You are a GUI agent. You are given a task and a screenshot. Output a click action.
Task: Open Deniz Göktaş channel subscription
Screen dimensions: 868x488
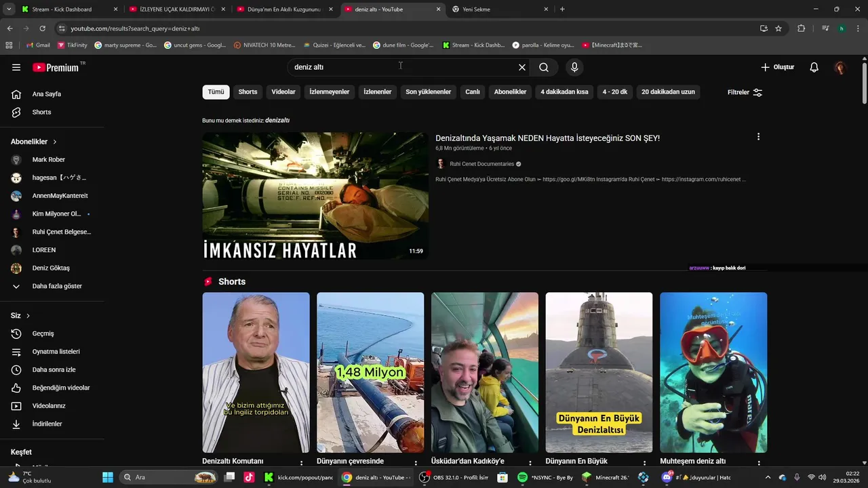click(x=52, y=268)
